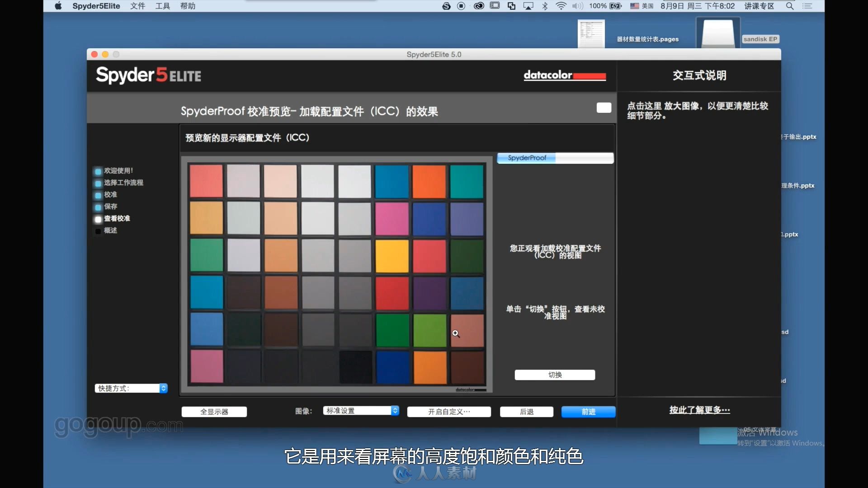Click the Skype S menu bar icon
The width and height of the screenshot is (868, 488).
[446, 6]
